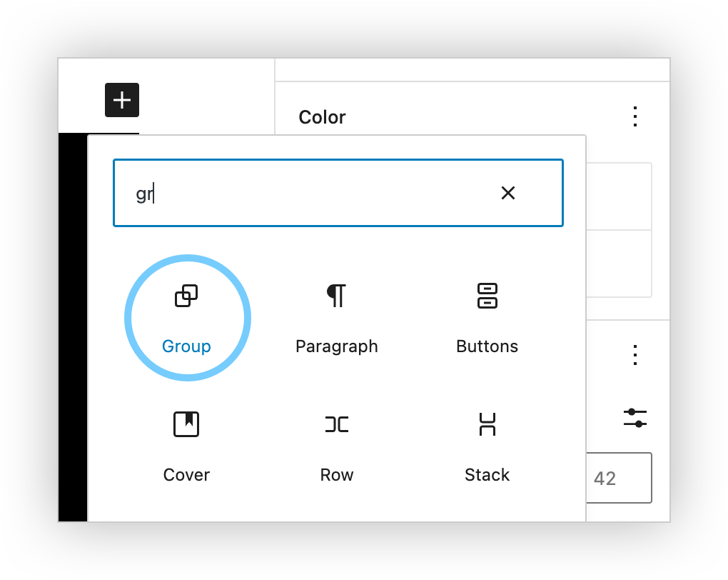Insert a Paragraph block via its pilcrow icon

(x=336, y=296)
